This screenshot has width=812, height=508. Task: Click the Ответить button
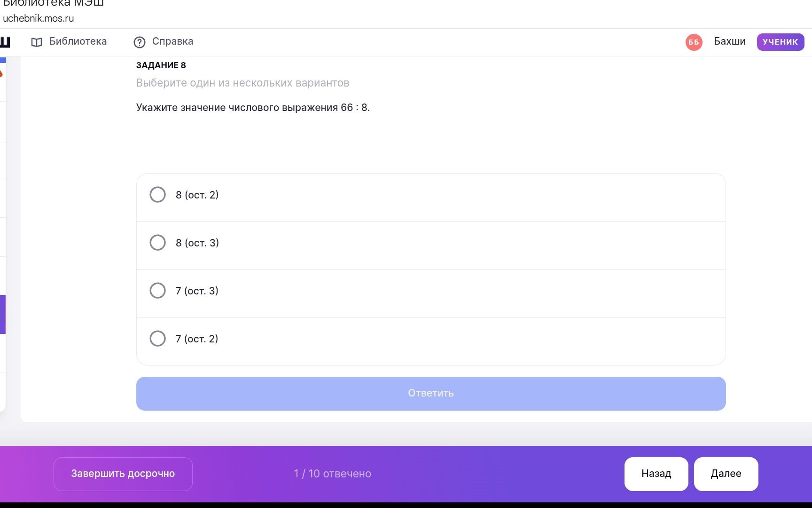click(x=431, y=394)
